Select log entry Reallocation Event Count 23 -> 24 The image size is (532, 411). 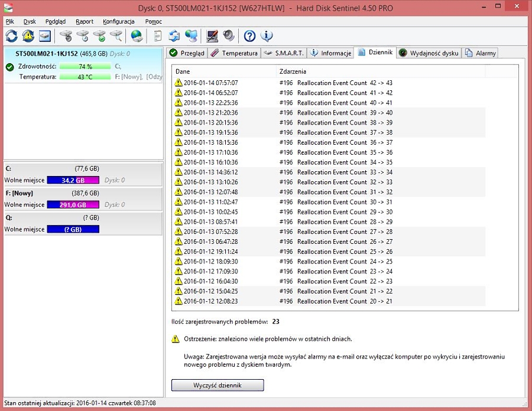point(329,272)
